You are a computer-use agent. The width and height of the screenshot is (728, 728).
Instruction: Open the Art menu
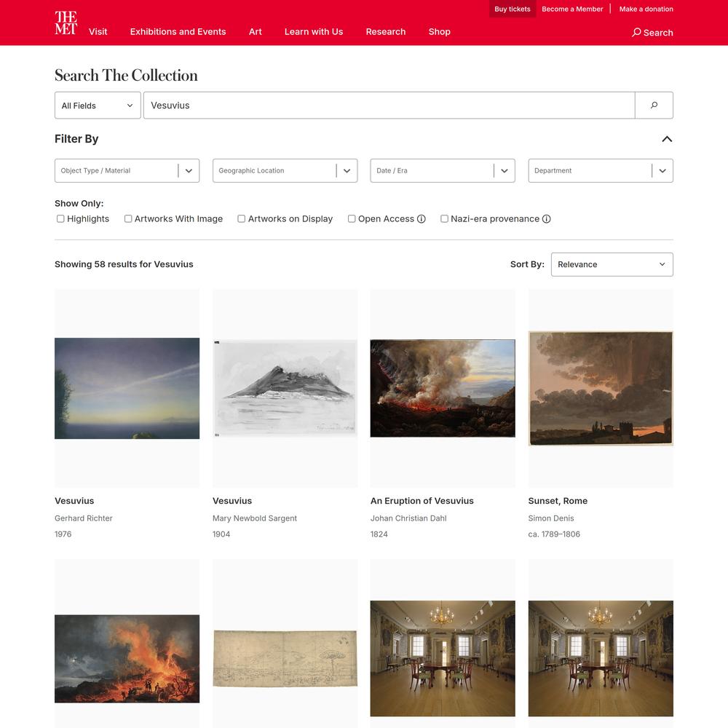(256, 31)
